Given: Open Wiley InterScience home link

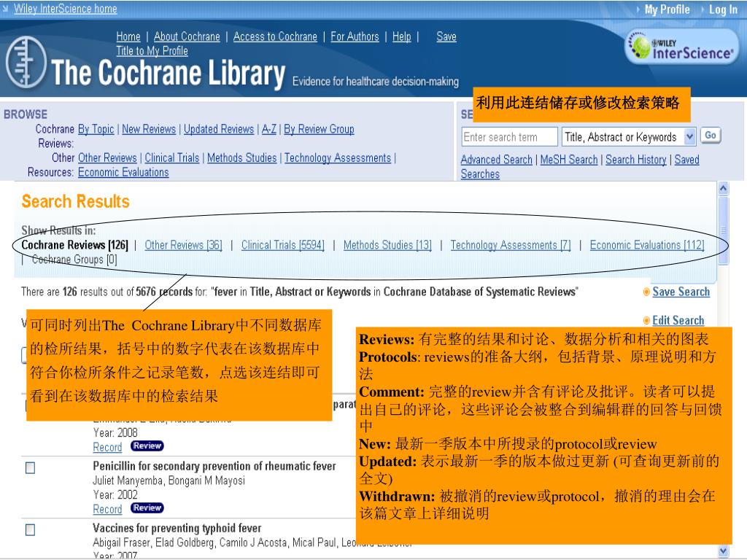Looking at the screenshot, I should click(65, 9).
